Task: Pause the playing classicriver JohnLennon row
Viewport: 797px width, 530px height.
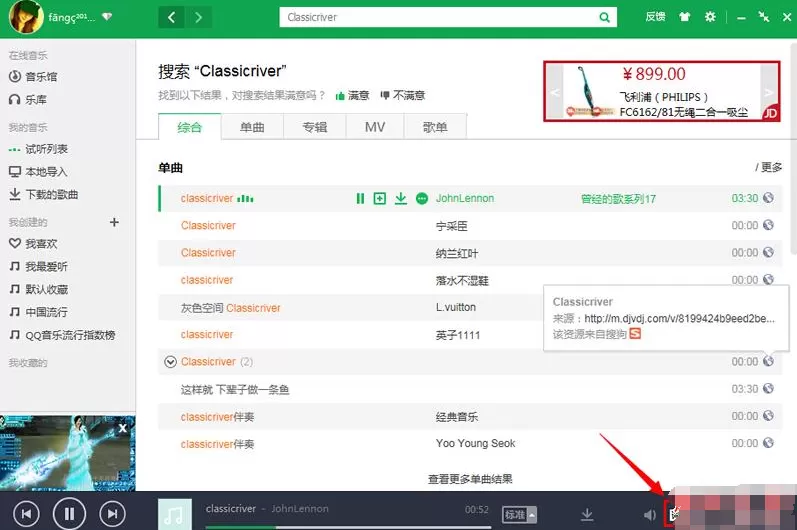Action: pos(360,198)
